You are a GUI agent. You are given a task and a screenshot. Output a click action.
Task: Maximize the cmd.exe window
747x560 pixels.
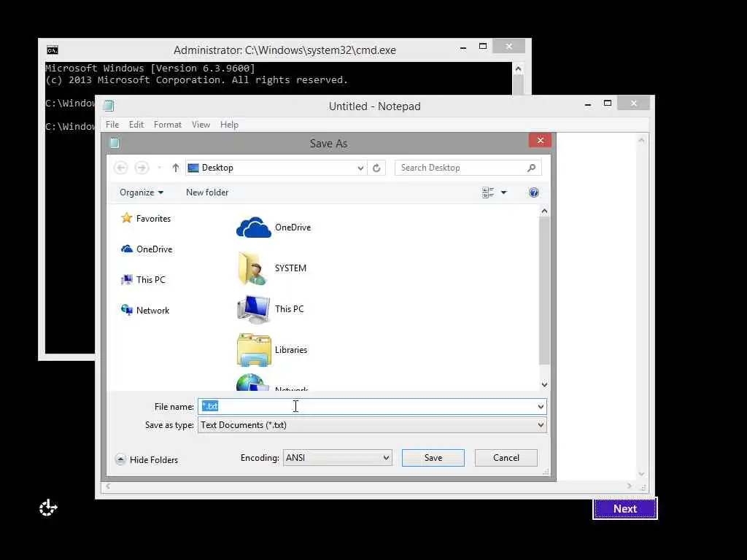pyautogui.click(x=483, y=46)
